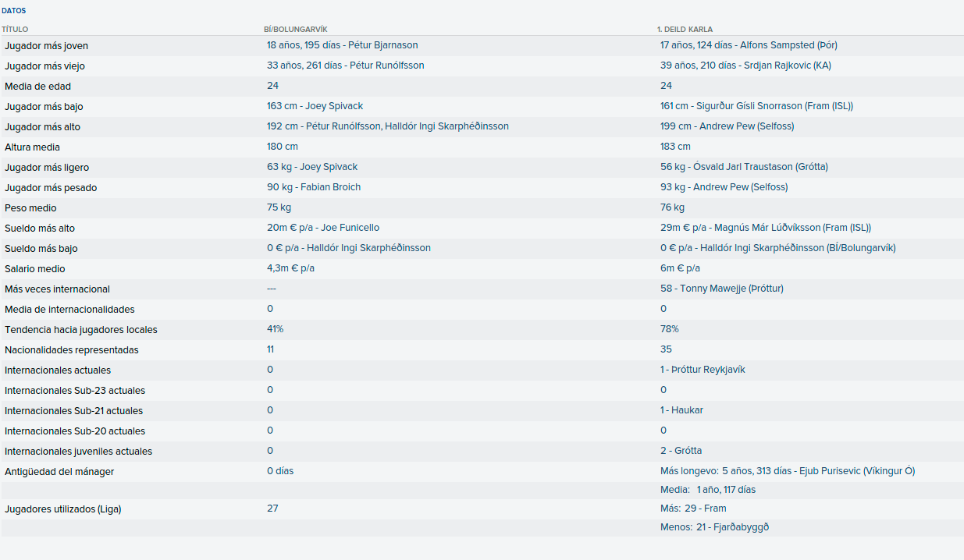Click 'Internacionales Sub-23 actuales' row label
The width and height of the screenshot is (964, 560).
(75, 391)
